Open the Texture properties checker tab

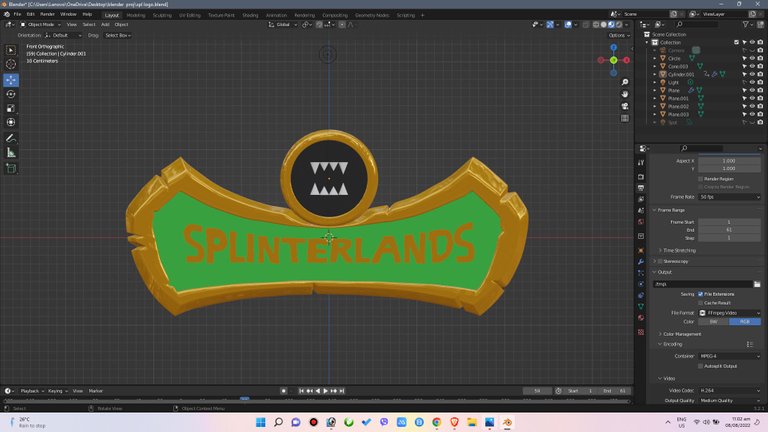[x=641, y=332]
